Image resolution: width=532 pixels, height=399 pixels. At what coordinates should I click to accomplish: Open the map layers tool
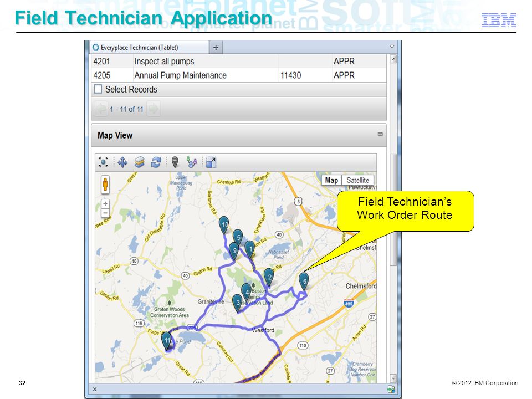click(x=140, y=162)
